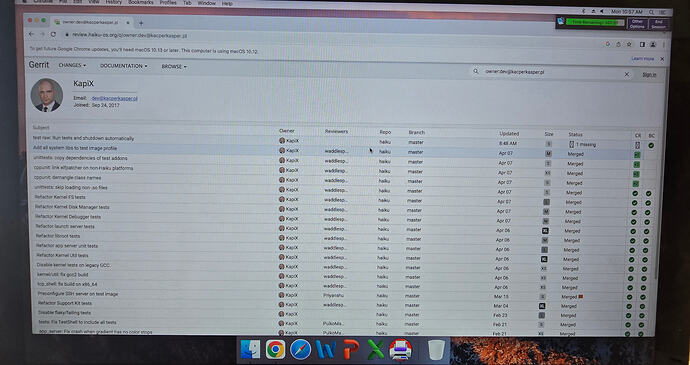This screenshot has width=690, height=365.
Task: Open "Disable flaky/failing tests" change
Action: pos(64,313)
